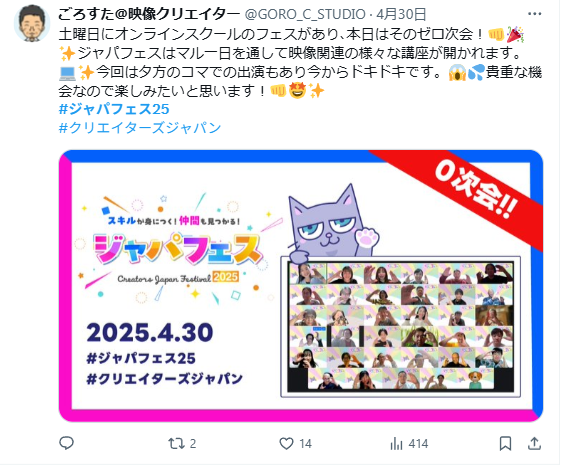Bookmark this tweet
This screenshot has height=465, width=563.
(x=505, y=443)
